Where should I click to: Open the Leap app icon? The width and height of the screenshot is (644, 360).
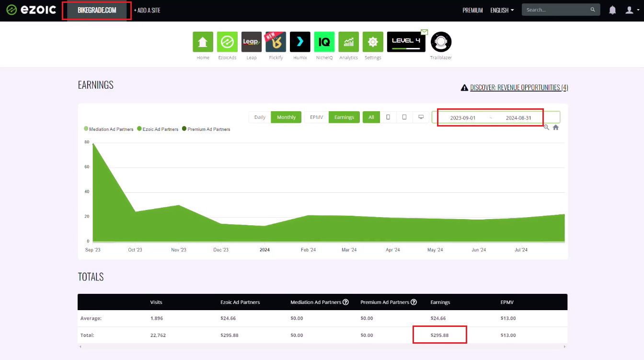pyautogui.click(x=252, y=42)
